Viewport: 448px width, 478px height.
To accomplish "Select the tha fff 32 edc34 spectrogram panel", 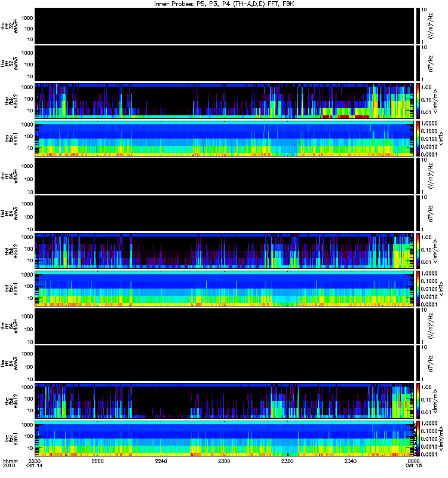I will [x=225, y=26].
